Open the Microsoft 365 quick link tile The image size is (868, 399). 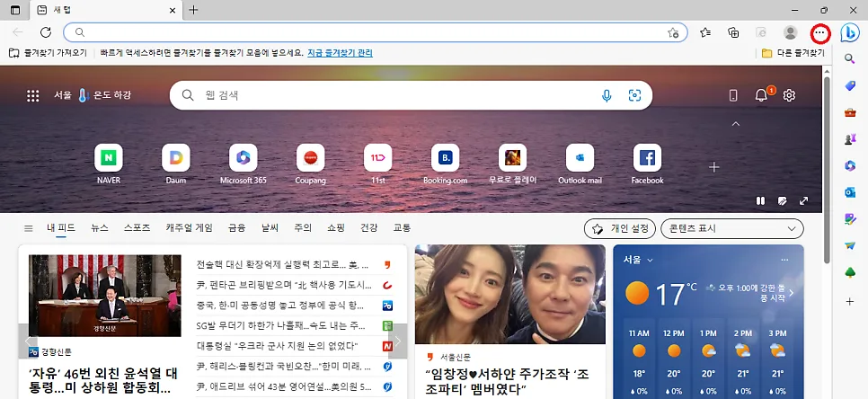pos(243,164)
